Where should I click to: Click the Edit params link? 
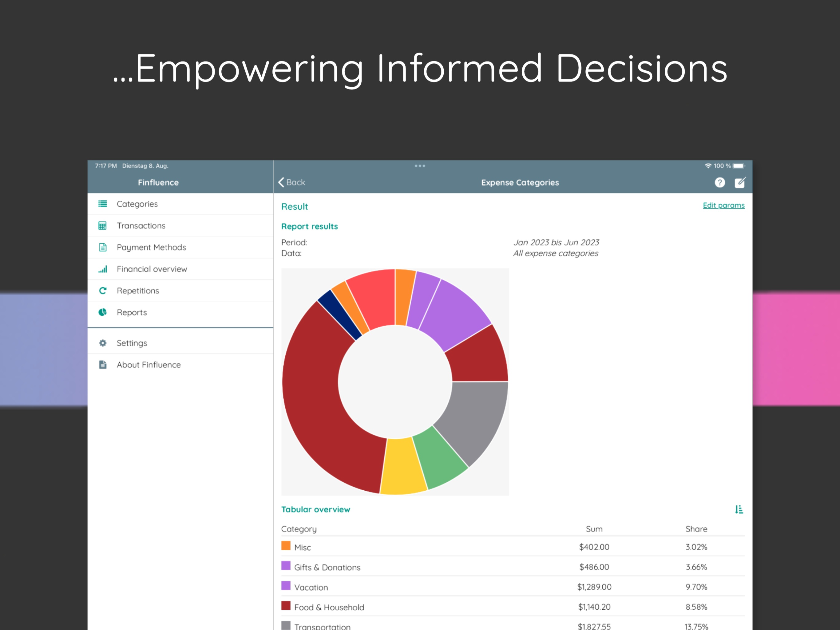point(723,205)
